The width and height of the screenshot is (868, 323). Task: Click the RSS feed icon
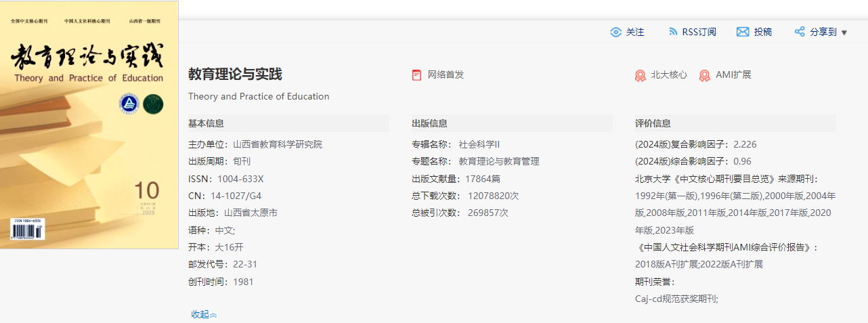673,32
